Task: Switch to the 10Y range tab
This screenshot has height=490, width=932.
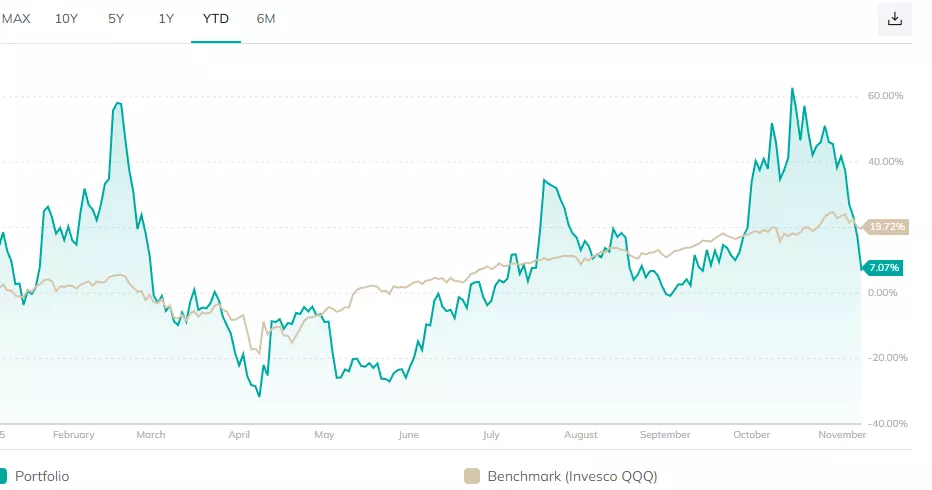Action: pyautogui.click(x=66, y=19)
